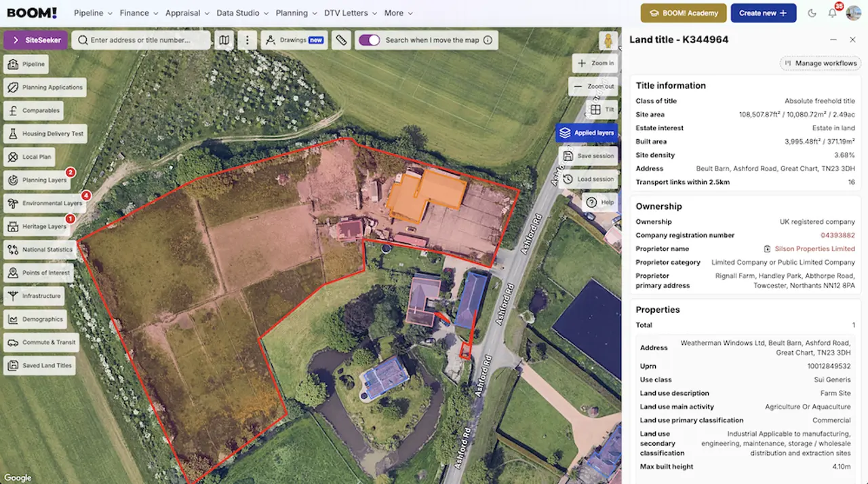Open the Demographics layer

pos(35,318)
